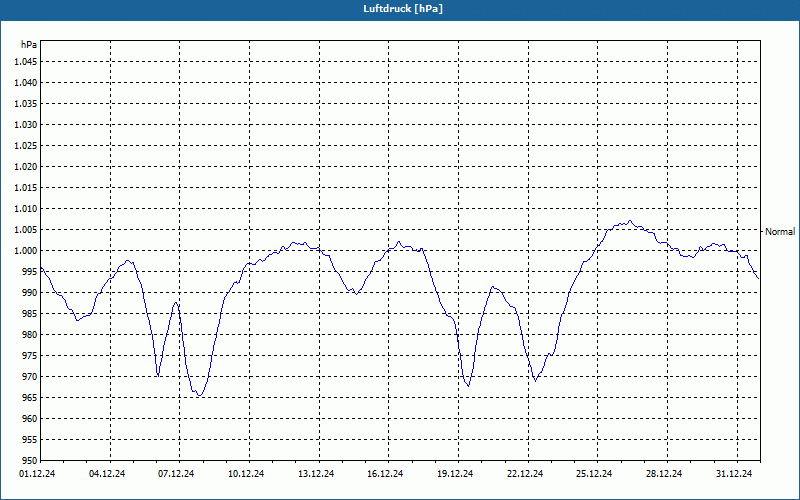Viewport: 800px width, 500px height.
Task: Click the hPa unit label
Action: (x=29, y=45)
